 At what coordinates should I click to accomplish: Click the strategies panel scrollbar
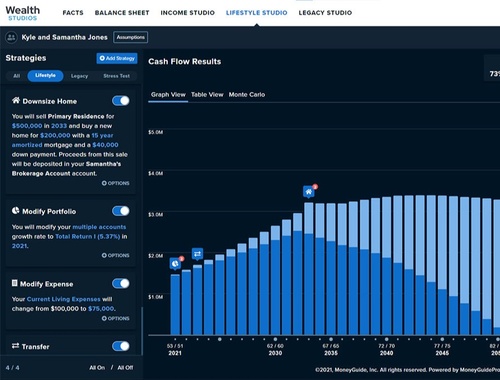coord(142,332)
